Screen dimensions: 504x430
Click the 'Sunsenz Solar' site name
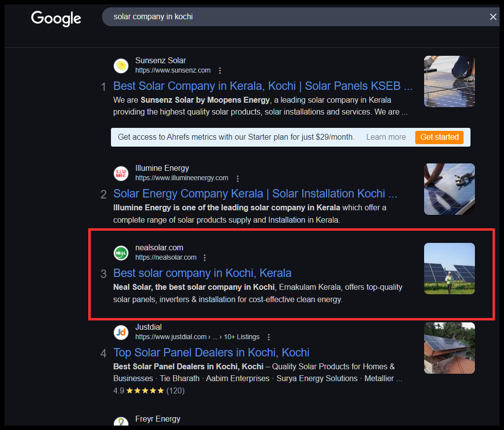[x=160, y=61]
